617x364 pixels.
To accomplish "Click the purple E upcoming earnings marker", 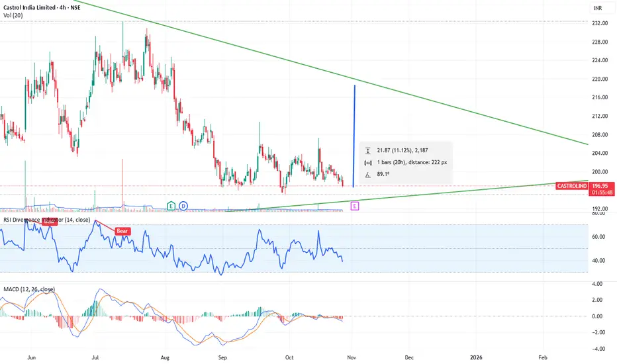I will coord(355,206).
